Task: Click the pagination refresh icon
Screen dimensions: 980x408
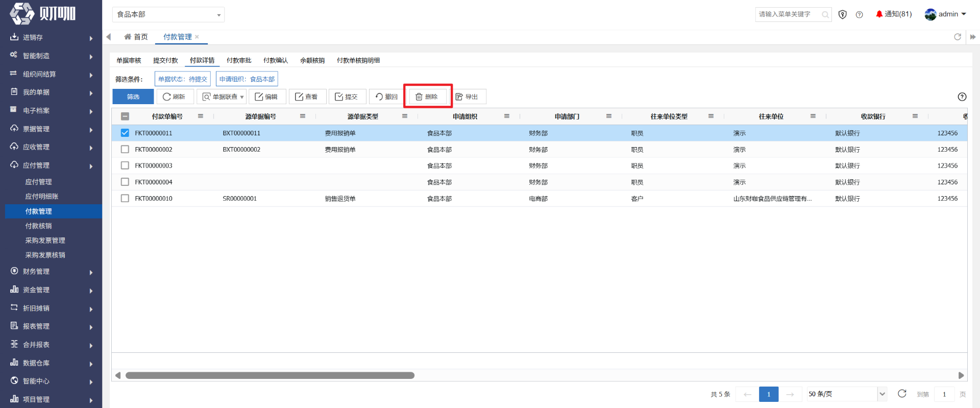Action: pos(902,394)
